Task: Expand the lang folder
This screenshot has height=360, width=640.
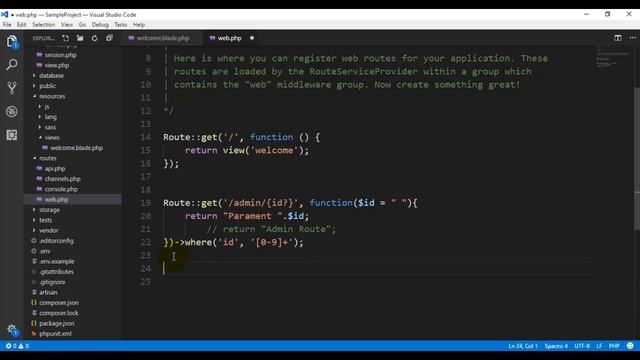Action: (50, 117)
